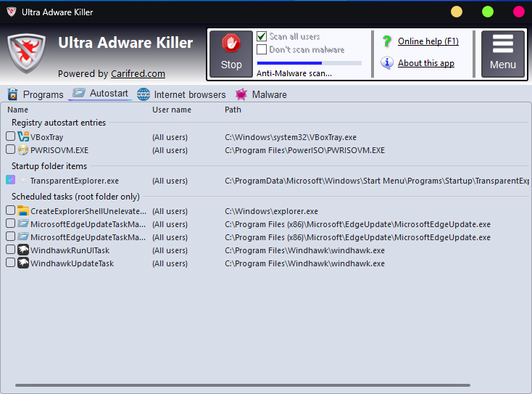
Task: Check the CreateExplorerShellUnelevate task checkbox
Action: 11,210
